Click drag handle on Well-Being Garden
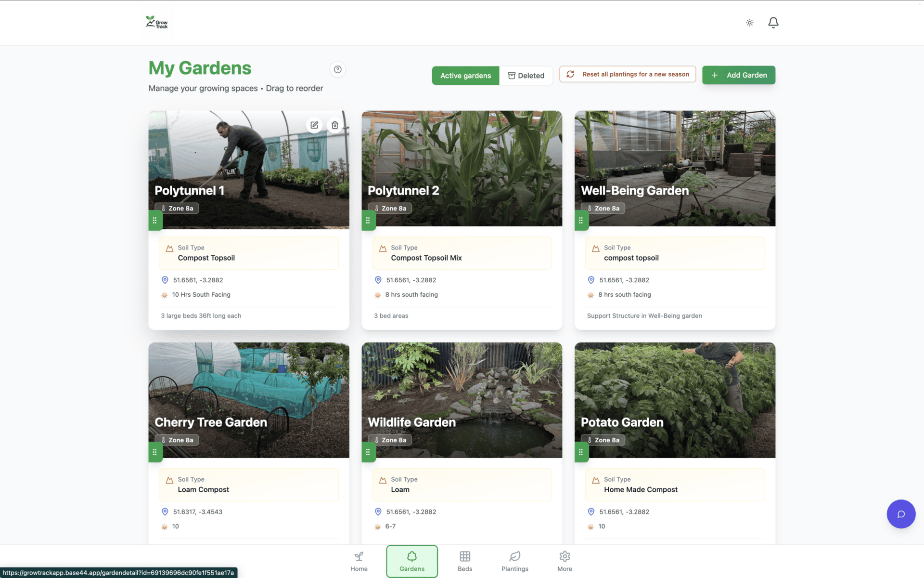 [581, 221]
